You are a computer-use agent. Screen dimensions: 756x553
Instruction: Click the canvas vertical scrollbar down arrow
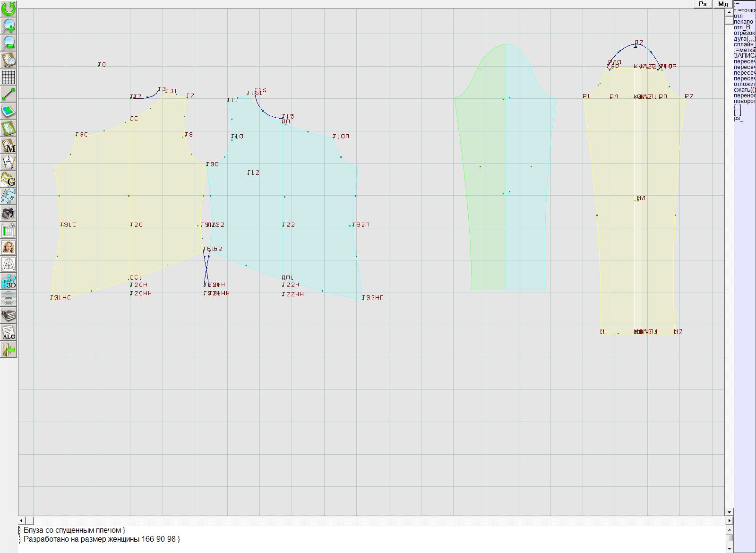[x=729, y=512]
